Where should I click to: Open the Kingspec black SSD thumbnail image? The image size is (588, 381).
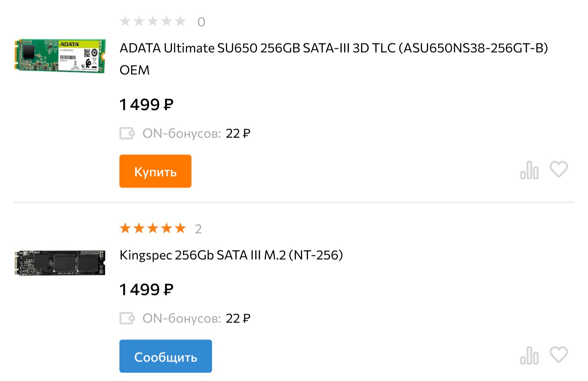(x=60, y=263)
